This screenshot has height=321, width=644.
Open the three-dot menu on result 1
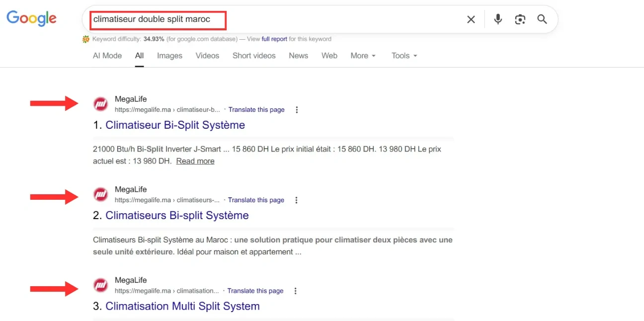click(297, 109)
